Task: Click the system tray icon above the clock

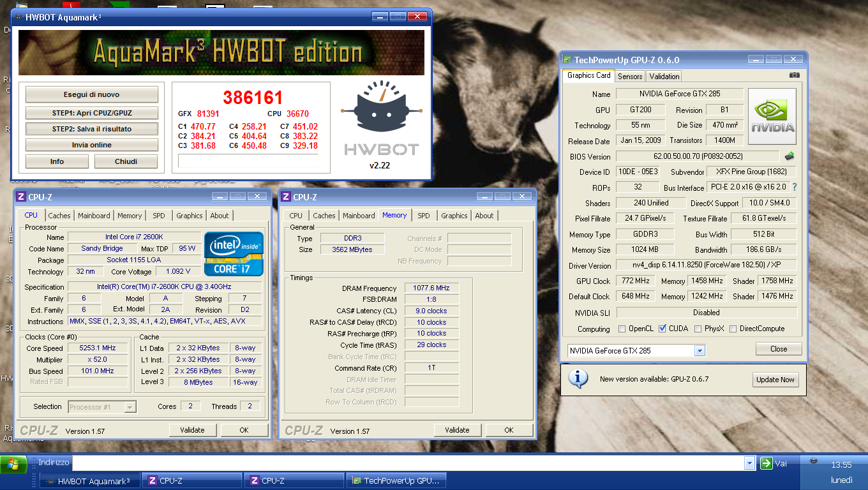Action: click(814, 461)
